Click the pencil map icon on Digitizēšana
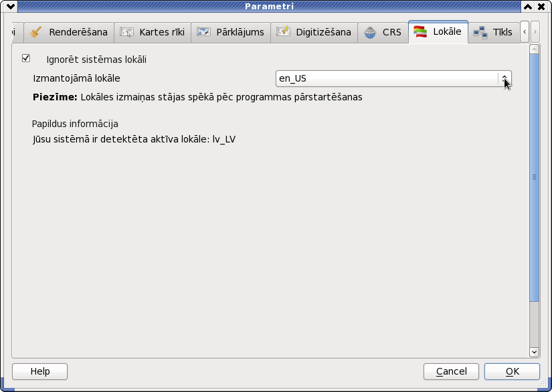This screenshot has width=552, height=392. [x=284, y=31]
